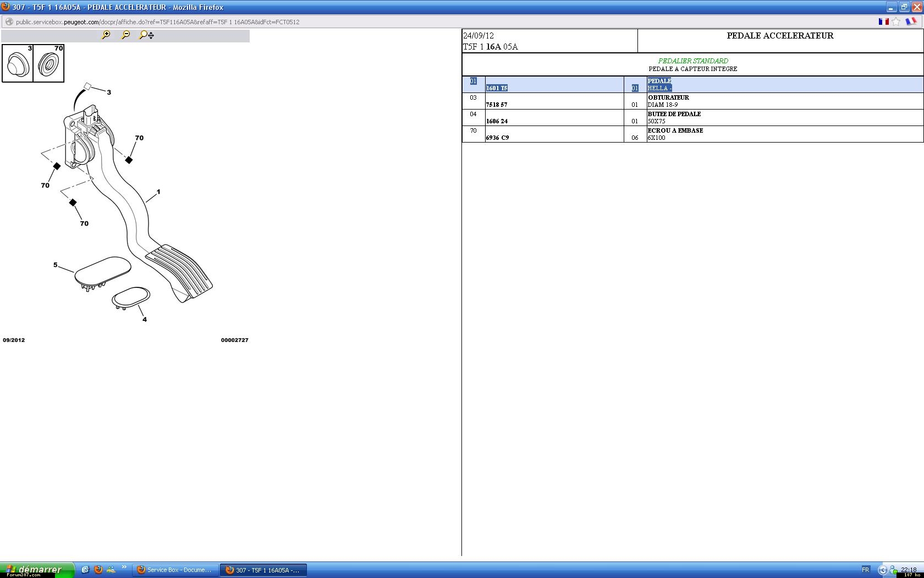Select the 307 - T5F 1 taskbar window
This screenshot has height=578, width=924.
[x=263, y=570]
